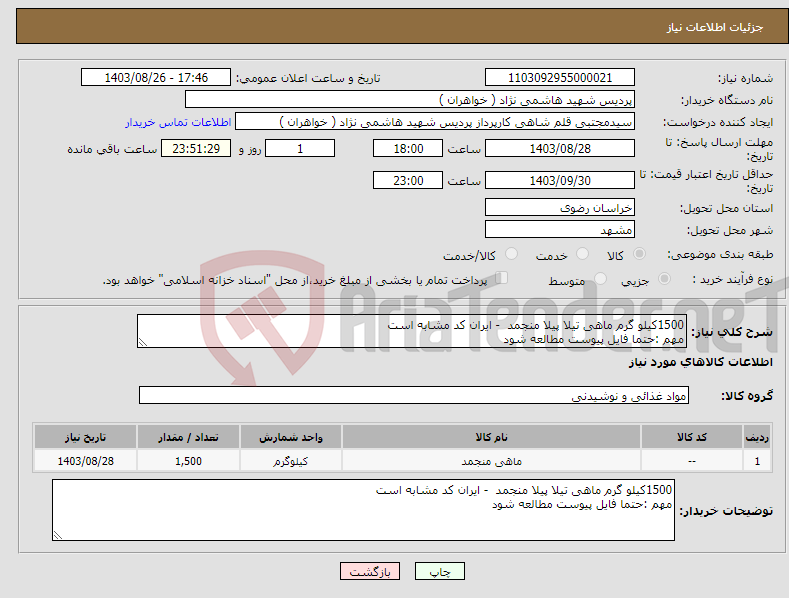Click the province field خراسان رضوی
The height and width of the screenshot is (598, 789).
560,207
